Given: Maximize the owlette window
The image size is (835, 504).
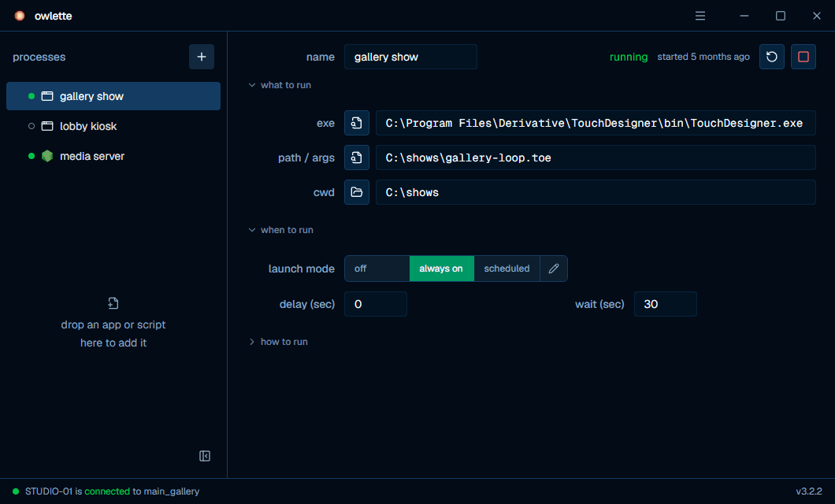Looking at the screenshot, I should coord(780,16).
